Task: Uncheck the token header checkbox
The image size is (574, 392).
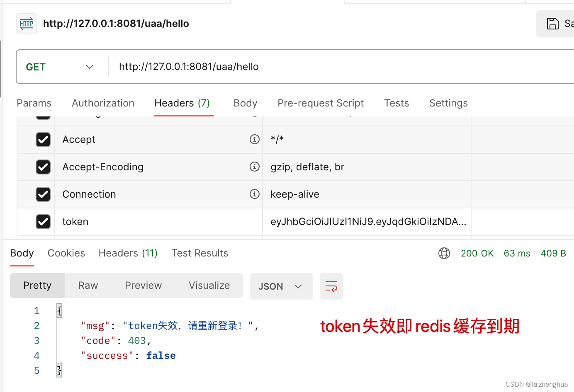Action: coord(43,222)
